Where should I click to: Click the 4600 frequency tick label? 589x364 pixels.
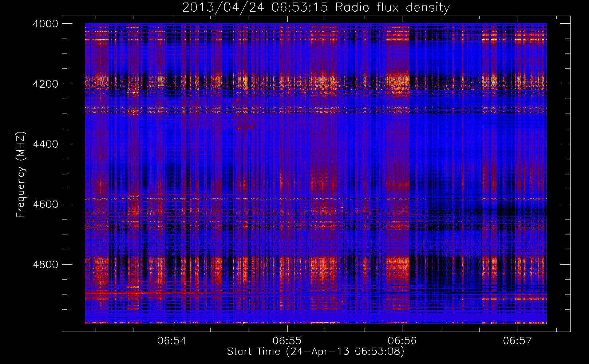46,204
